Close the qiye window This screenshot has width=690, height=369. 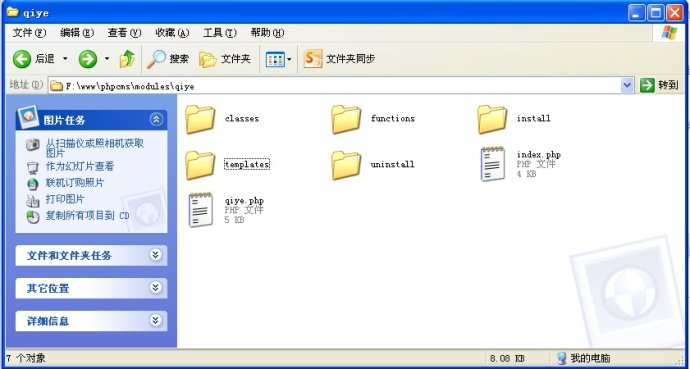(675, 13)
